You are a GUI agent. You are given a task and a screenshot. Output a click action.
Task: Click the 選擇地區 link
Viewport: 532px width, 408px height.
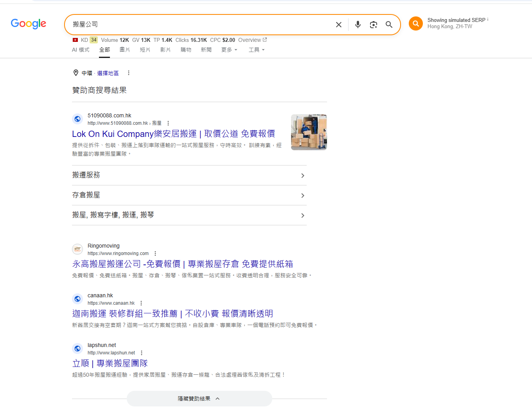108,73
